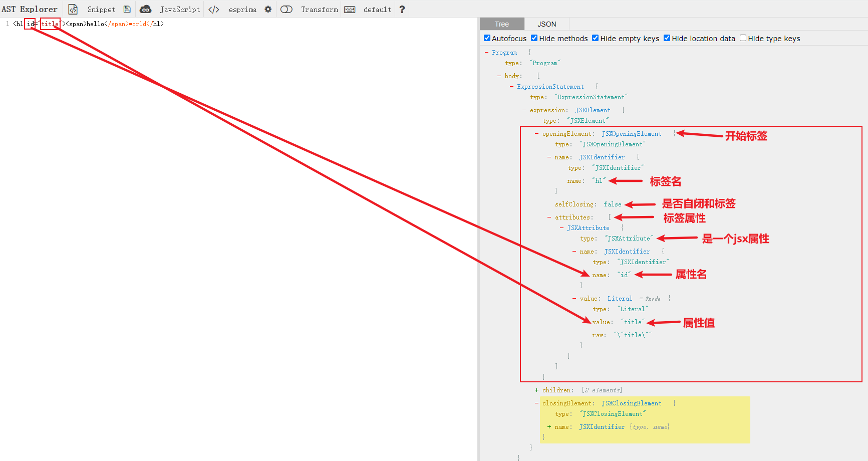Uncheck Hide location data checkbox

[x=667, y=38]
